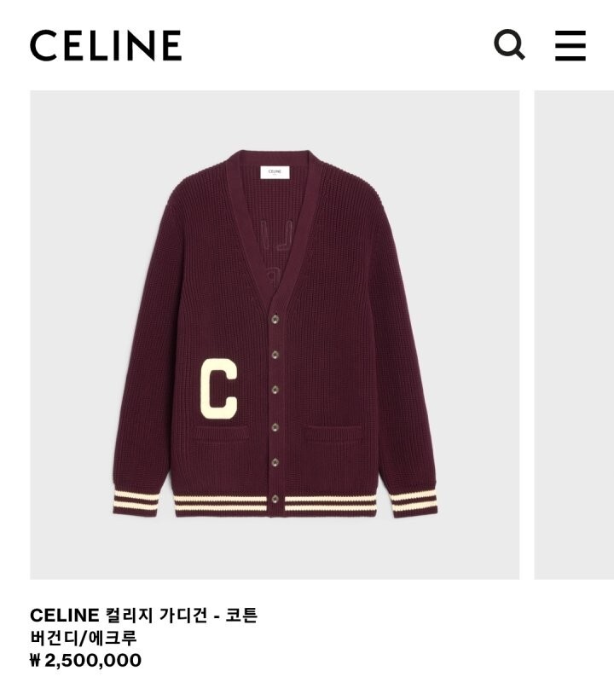614x700 pixels.
Task: Open the burgundy cardigan product image
Action: [275, 335]
